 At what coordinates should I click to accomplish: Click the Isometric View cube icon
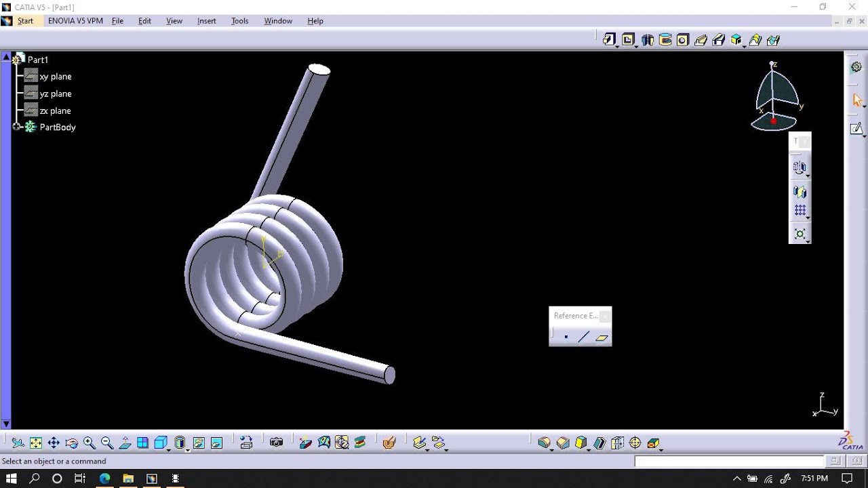point(160,443)
